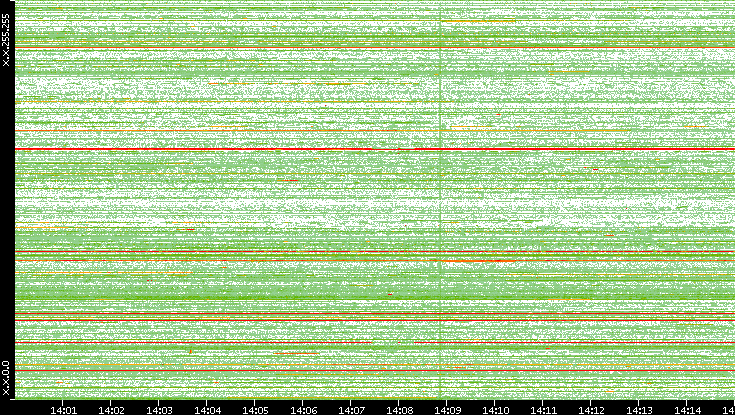Click the x.x.0.0 address axis label
The image size is (735, 415).
[6, 378]
